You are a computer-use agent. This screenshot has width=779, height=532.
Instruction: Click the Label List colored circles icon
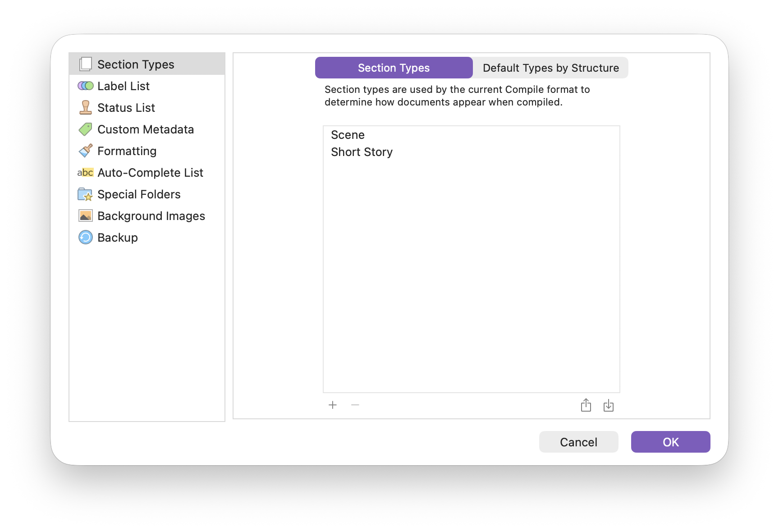(x=85, y=86)
